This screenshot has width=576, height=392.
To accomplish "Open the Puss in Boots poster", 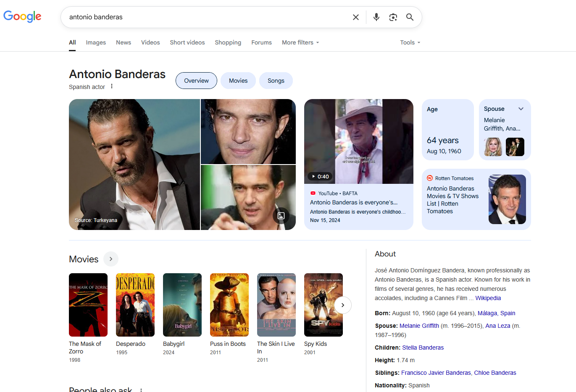I will pos(229,305).
